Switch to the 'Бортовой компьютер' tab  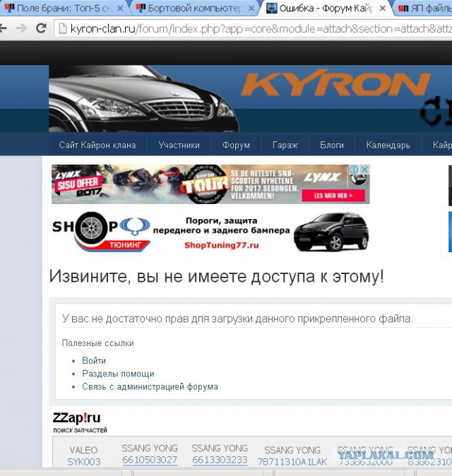click(194, 8)
